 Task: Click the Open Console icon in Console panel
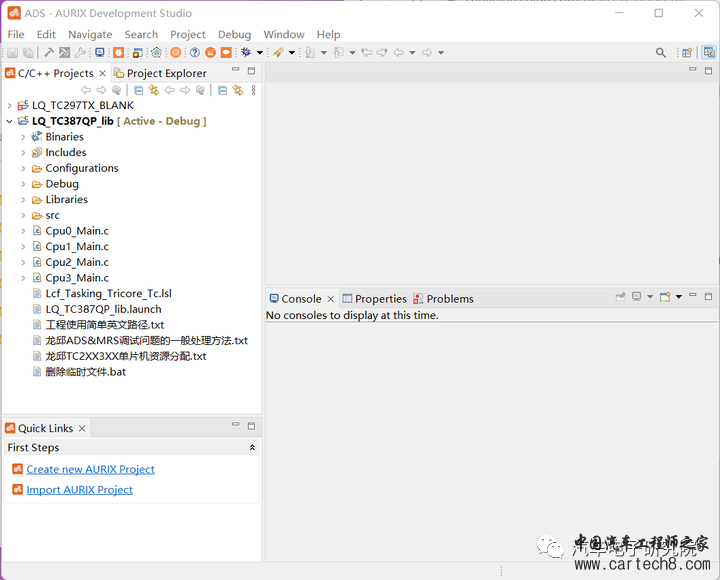[x=665, y=297]
